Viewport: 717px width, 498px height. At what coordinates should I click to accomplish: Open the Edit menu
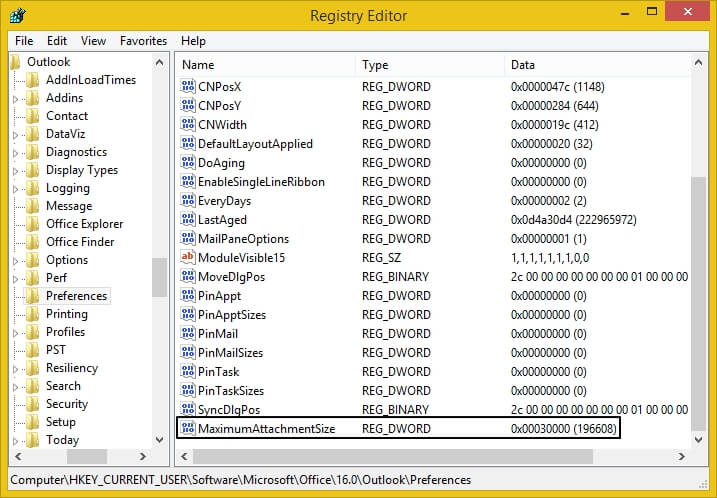coord(57,41)
